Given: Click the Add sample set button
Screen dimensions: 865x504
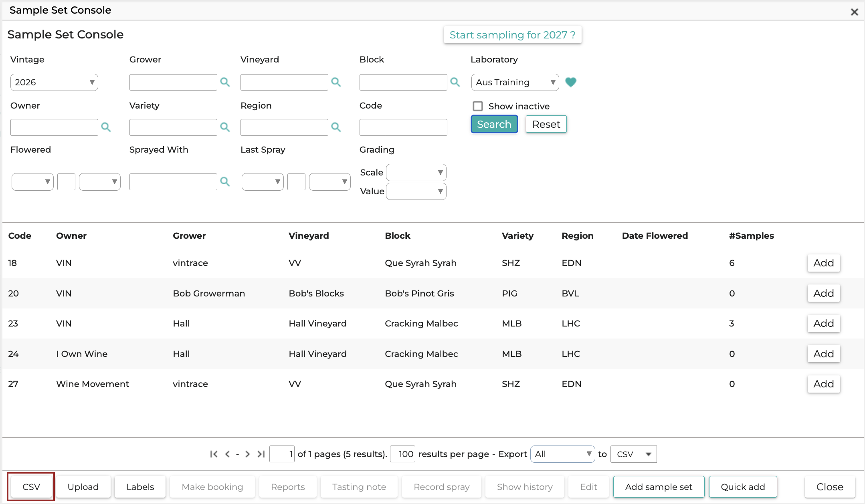Looking at the screenshot, I should (659, 487).
